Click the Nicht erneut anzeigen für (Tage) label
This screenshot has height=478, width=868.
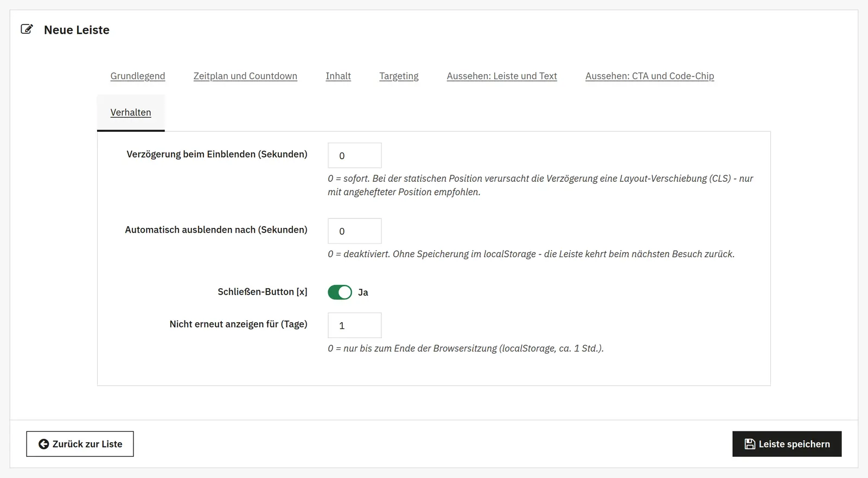pyautogui.click(x=238, y=324)
